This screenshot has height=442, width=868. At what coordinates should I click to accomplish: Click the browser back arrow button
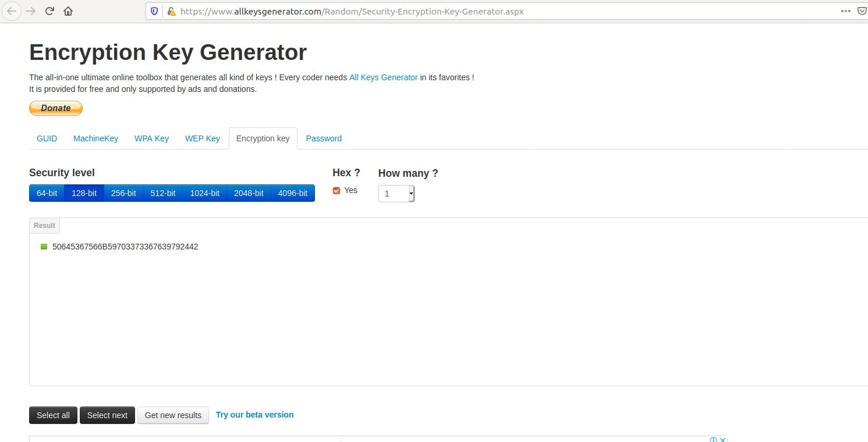pyautogui.click(x=12, y=11)
